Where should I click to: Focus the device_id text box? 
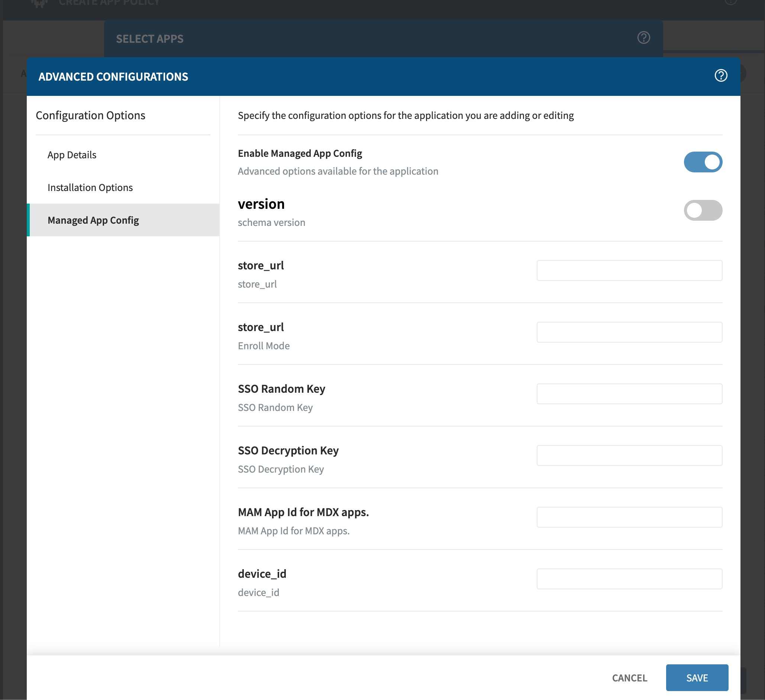[629, 579]
